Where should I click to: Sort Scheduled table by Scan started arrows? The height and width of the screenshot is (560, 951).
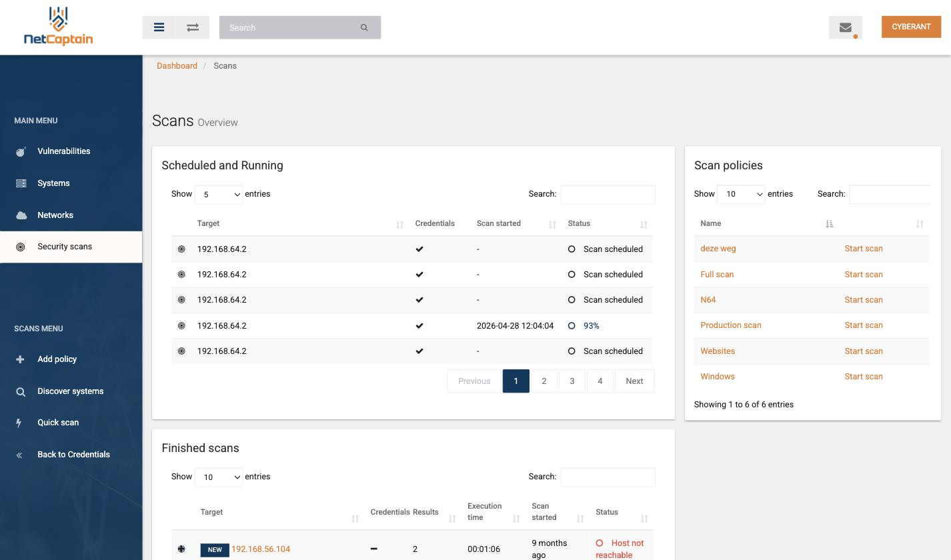(552, 225)
